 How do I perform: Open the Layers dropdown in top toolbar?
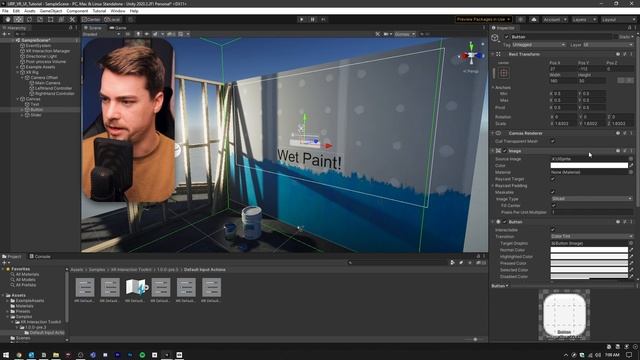pyautogui.click(x=584, y=19)
